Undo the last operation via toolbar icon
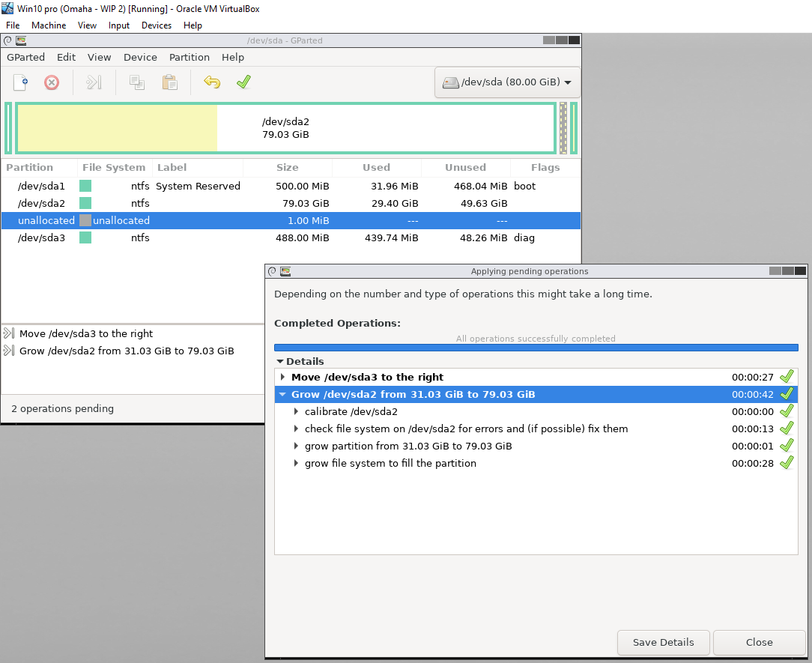This screenshot has width=812, height=663. pyautogui.click(x=212, y=82)
